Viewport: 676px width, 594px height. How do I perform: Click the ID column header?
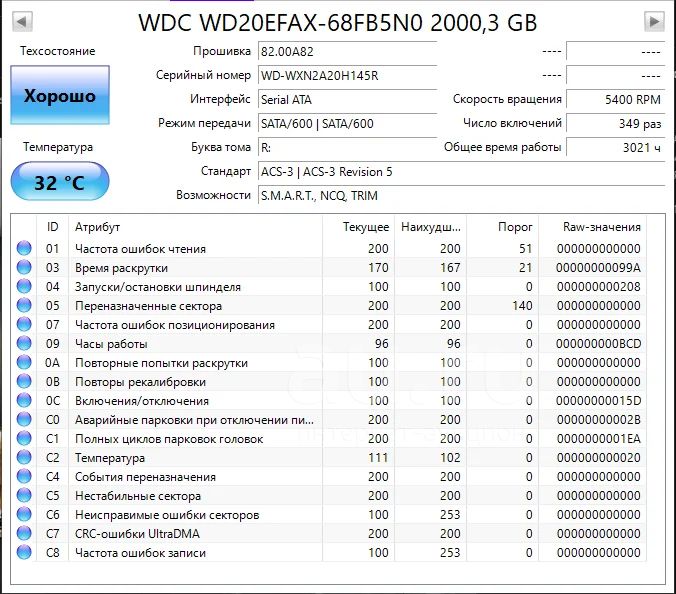(x=53, y=227)
